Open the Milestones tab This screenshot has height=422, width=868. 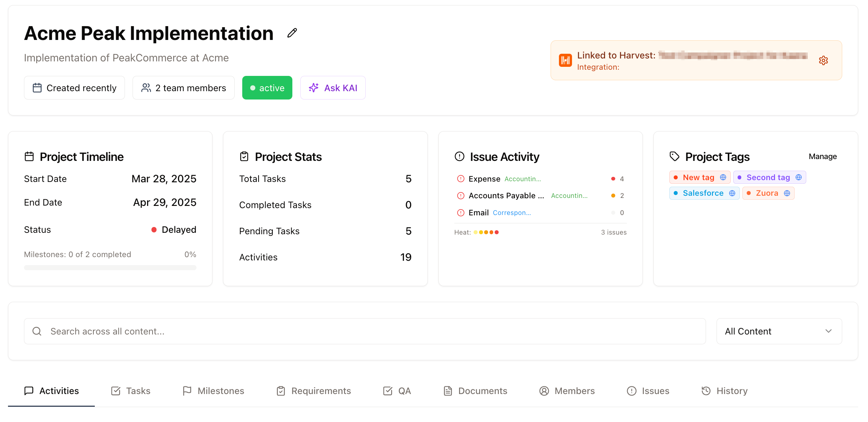pos(214,391)
